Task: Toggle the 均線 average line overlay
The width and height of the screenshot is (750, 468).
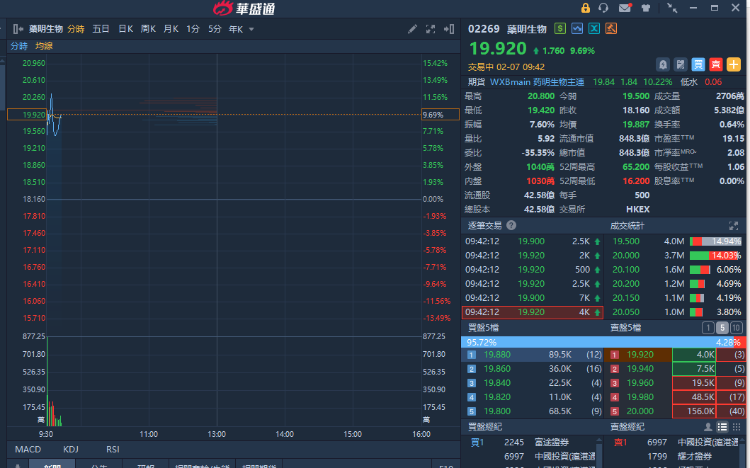Action: coord(44,46)
